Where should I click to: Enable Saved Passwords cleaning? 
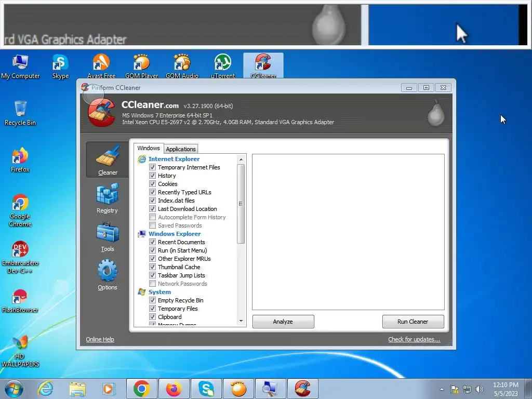point(153,225)
